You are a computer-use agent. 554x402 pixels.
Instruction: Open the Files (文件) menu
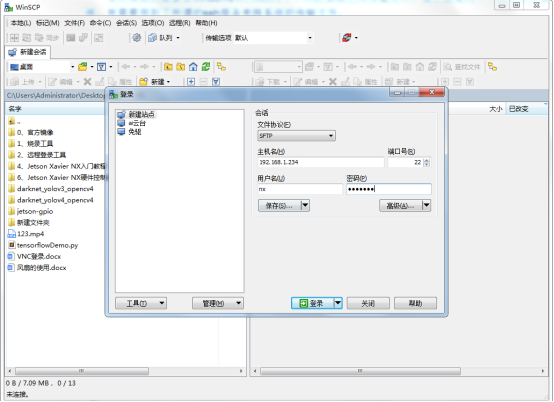click(x=75, y=23)
